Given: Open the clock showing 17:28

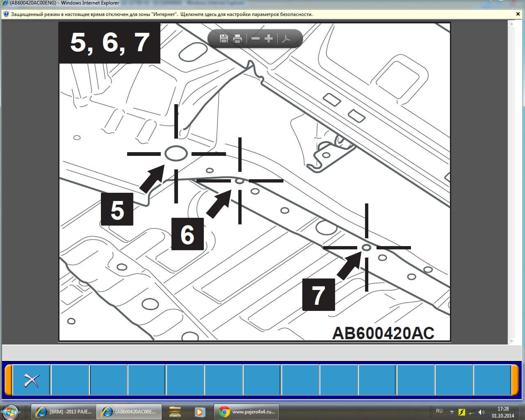Looking at the screenshot, I should (x=503, y=412).
